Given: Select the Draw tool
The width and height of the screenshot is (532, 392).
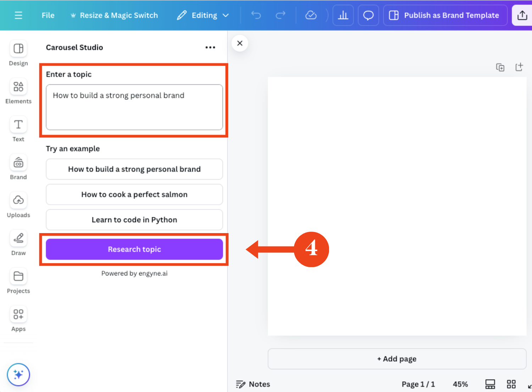Looking at the screenshot, I should click(18, 243).
